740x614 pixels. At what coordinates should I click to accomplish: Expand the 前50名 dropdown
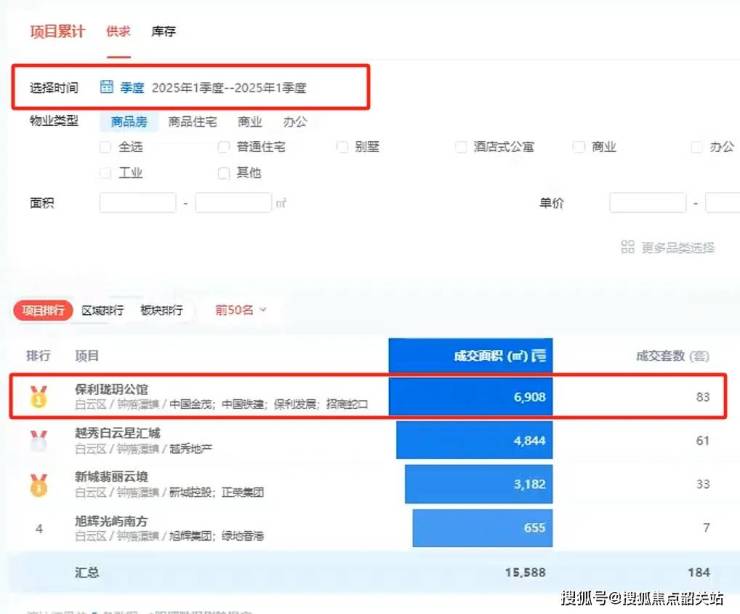[x=241, y=310]
